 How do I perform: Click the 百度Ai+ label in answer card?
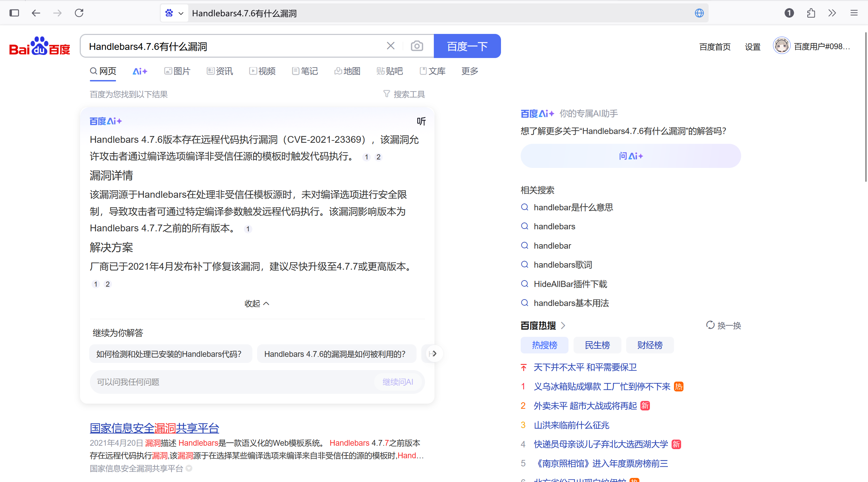click(x=105, y=121)
